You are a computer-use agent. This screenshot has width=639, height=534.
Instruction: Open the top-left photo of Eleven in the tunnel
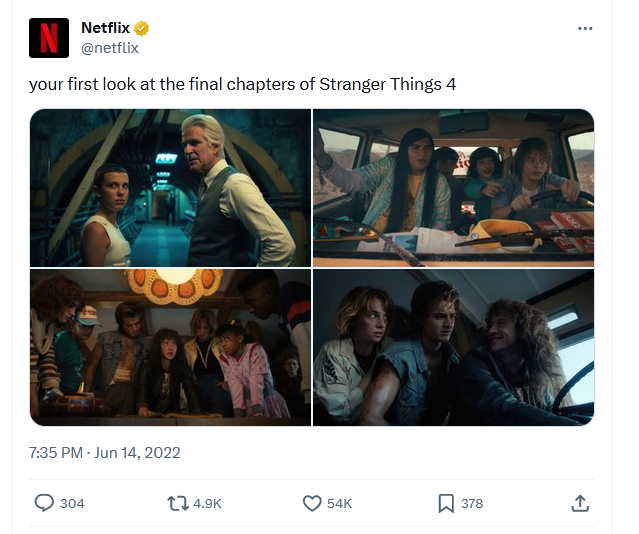click(170, 187)
